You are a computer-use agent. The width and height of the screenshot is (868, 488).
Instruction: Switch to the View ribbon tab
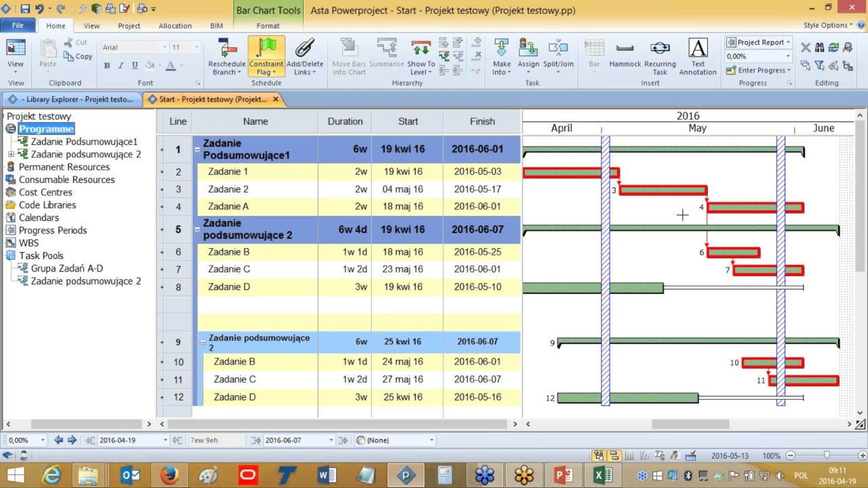click(92, 26)
